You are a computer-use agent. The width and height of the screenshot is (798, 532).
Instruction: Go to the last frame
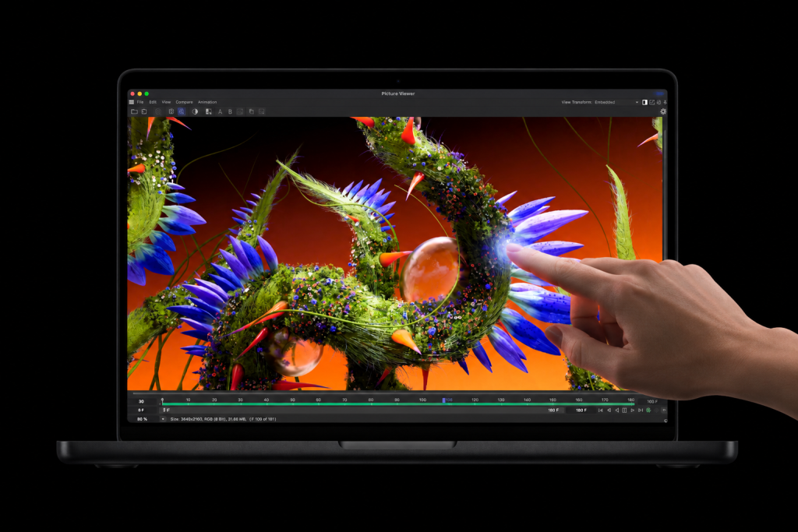(x=641, y=410)
